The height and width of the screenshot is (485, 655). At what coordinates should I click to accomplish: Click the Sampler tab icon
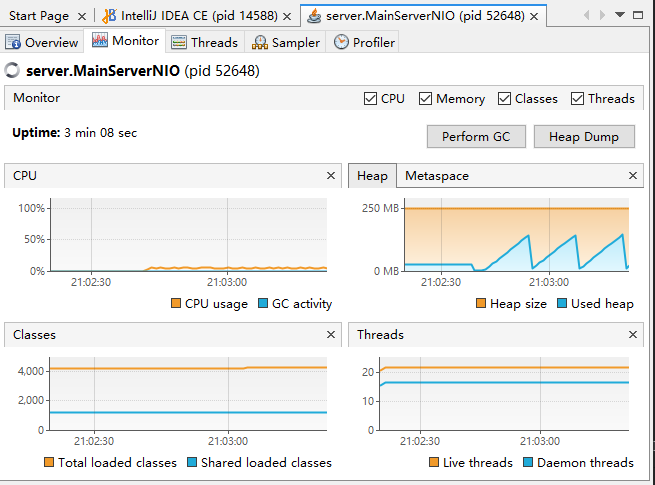click(260, 42)
